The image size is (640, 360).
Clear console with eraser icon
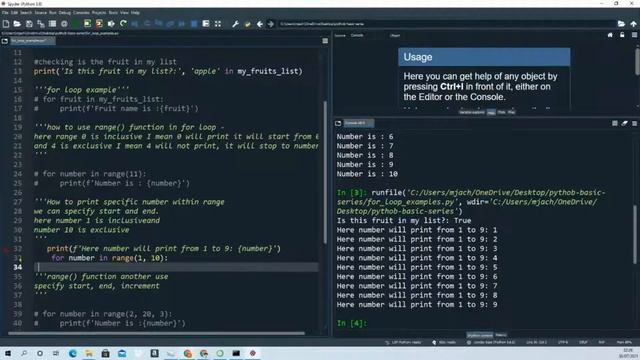click(624, 123)
